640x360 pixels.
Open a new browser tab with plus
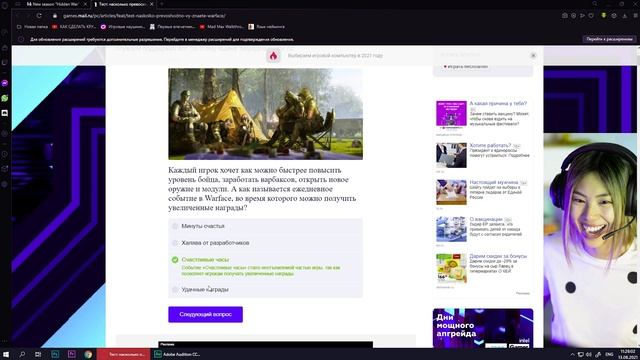pos(161,4)
